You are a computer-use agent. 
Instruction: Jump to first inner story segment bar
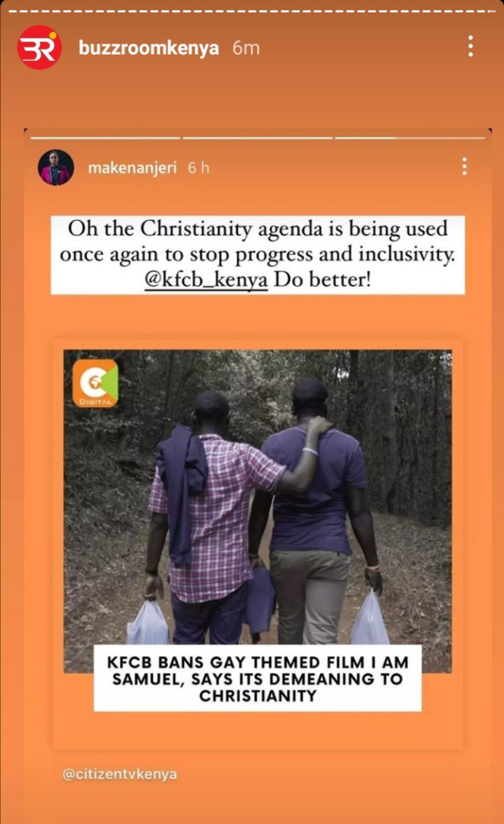(x=106, y=137)
